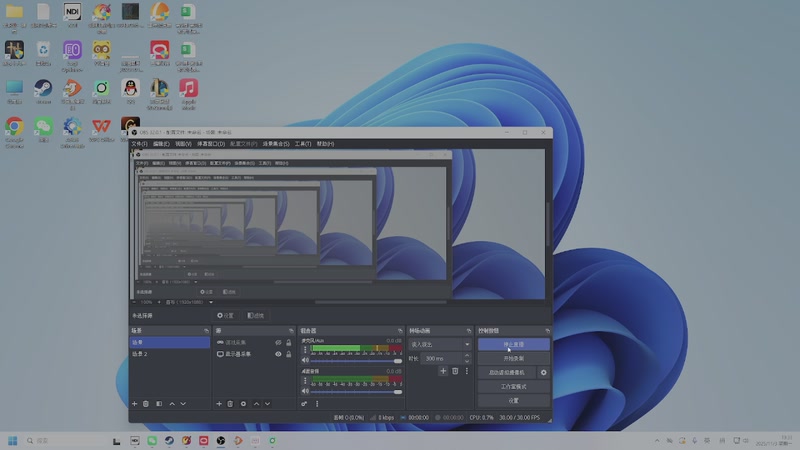Open the WPS Office desktop shortcut
The width and height of the screenshot is (800, 450).
[x=102, y=130]
